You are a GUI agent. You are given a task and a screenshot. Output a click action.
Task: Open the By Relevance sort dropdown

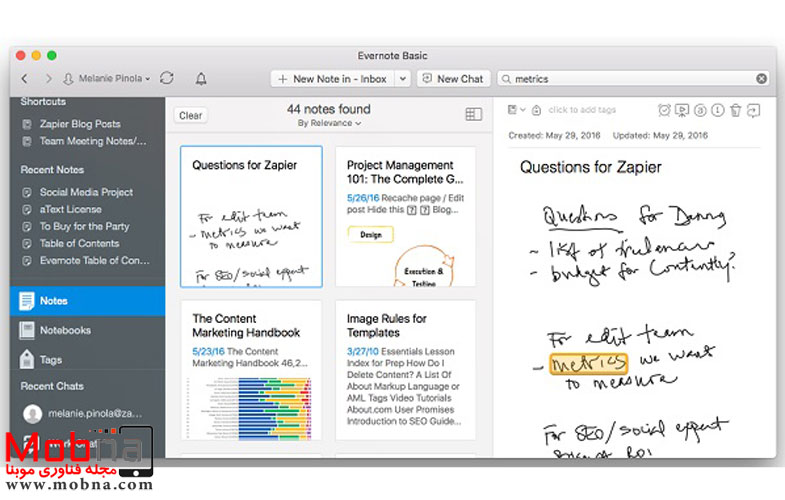click(329, 123)
